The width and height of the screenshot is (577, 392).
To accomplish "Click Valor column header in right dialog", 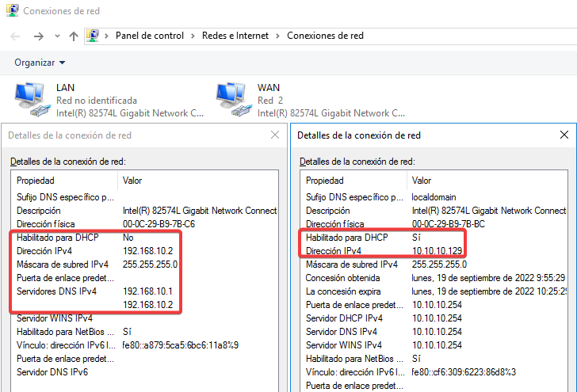I will [x=422, y=181].
